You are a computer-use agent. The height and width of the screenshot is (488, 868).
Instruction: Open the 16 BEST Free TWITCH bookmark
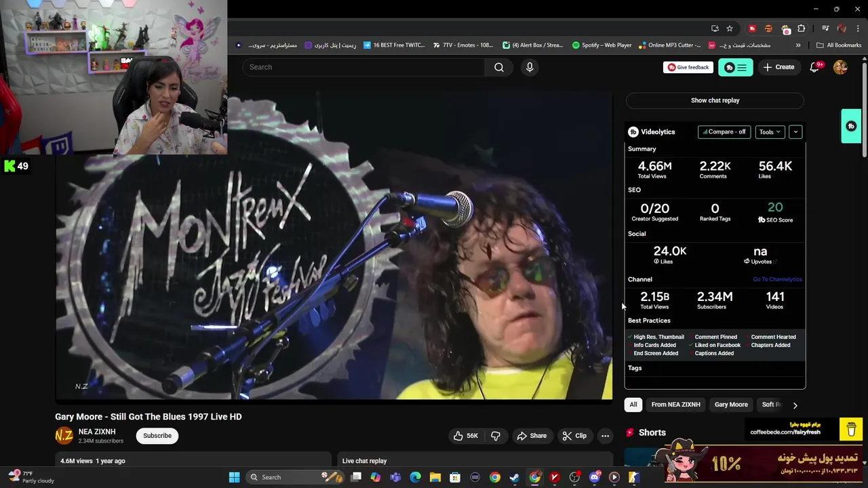pyautogui.click(x=394, y=45)
